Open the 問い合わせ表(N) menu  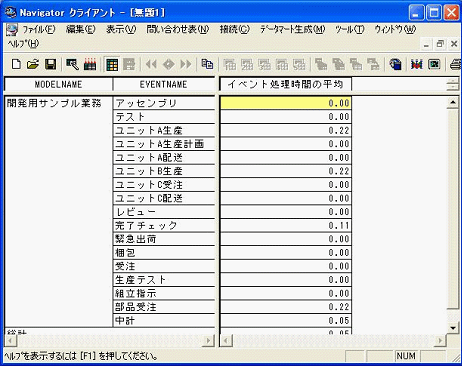click(178, 29)
